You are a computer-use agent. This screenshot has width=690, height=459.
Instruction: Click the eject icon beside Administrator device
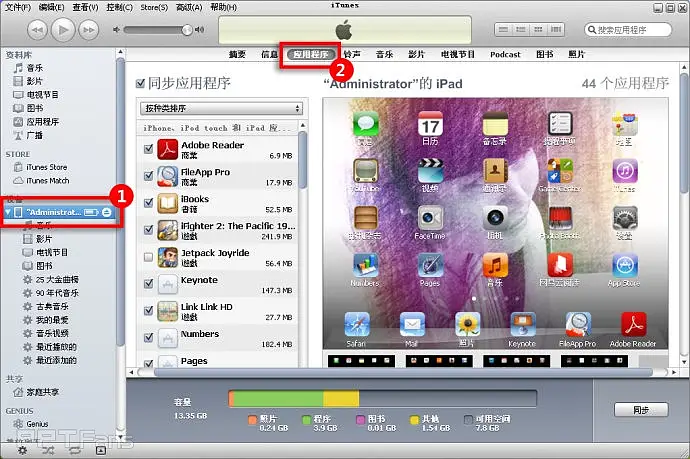(106, 212)
